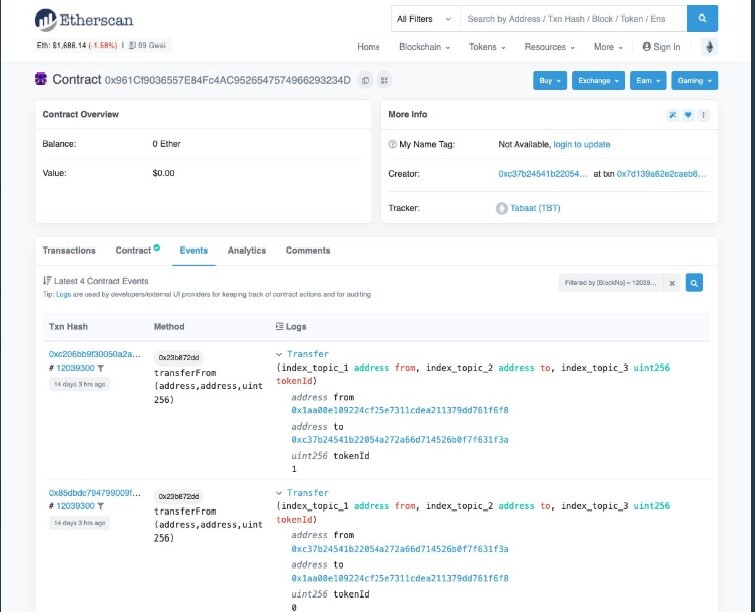Click the blue search magnifier button
This screenshot has height=612, width=755.
coord(702,18)
